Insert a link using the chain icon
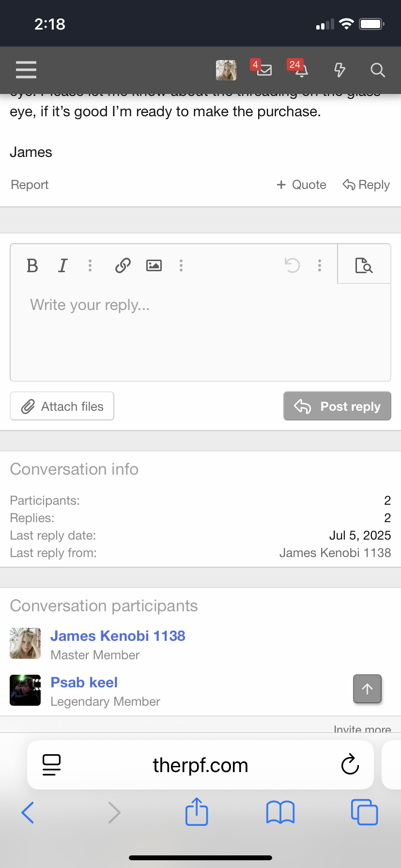 (x=123, y=265)
